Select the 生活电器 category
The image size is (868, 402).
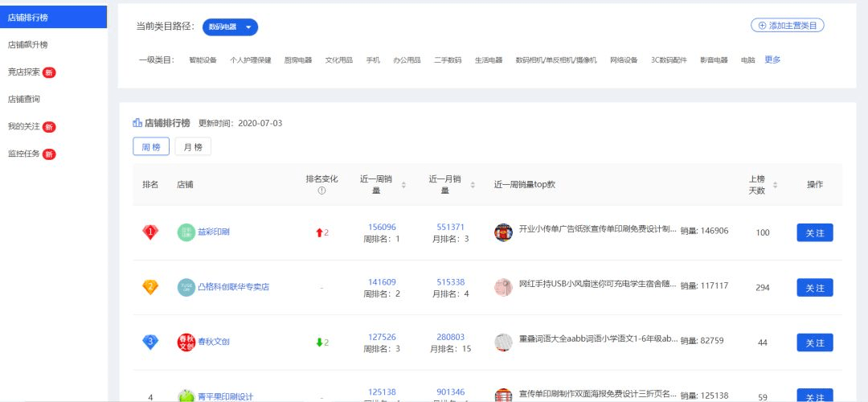click(x=489, y=60)
